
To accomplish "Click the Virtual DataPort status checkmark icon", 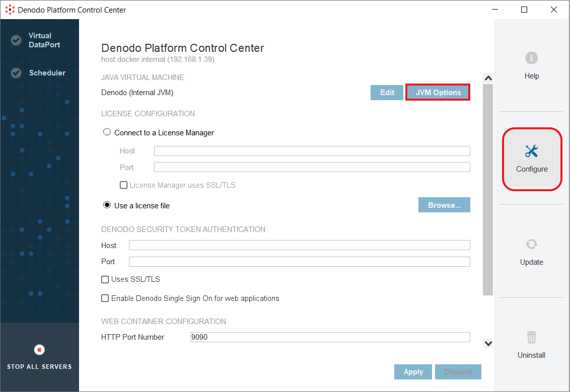I will click(16, 40).
